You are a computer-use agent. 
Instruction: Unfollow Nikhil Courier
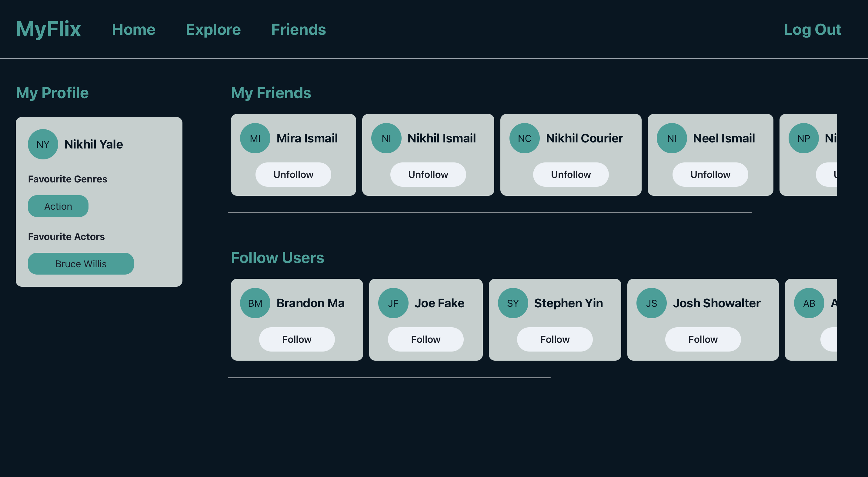(571, 175)
